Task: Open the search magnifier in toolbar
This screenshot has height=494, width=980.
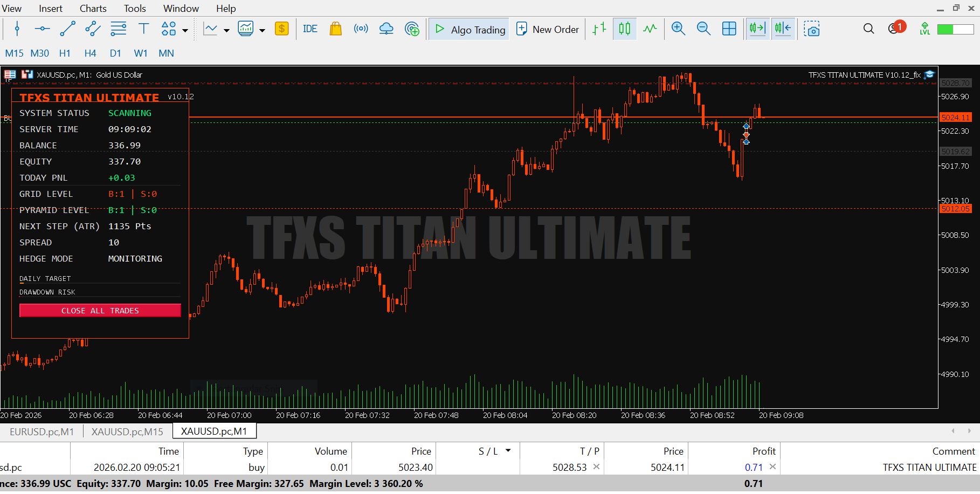Action: click(x=868, y=29)
